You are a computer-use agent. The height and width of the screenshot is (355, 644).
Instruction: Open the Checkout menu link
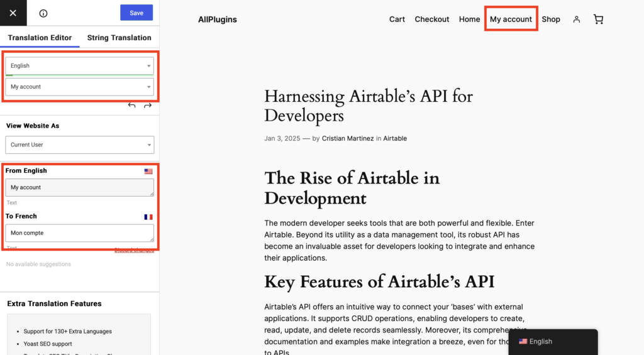[x=431, y=19]
